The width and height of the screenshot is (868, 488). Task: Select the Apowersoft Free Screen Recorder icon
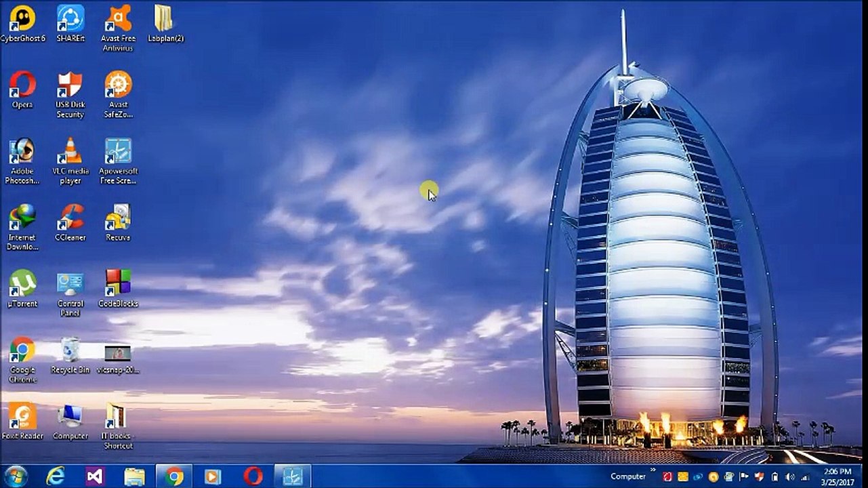pyautogui.click(x=119, y=161)
